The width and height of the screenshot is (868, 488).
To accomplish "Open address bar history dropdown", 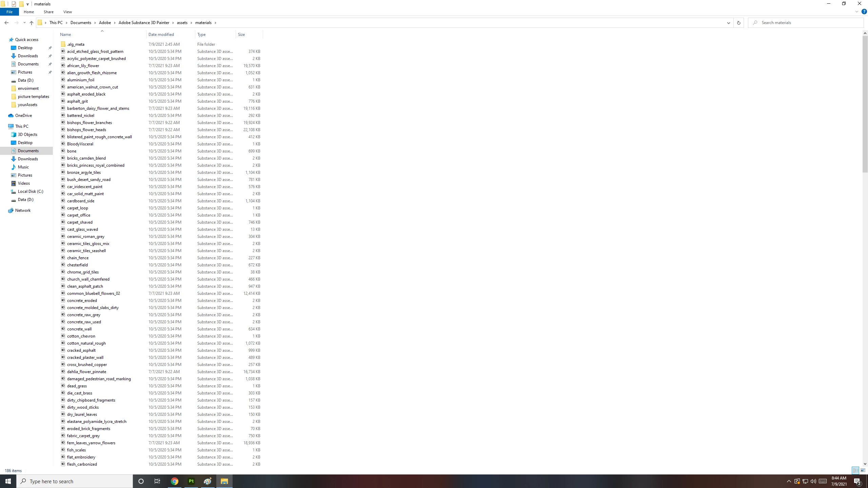I will (728, 23).
